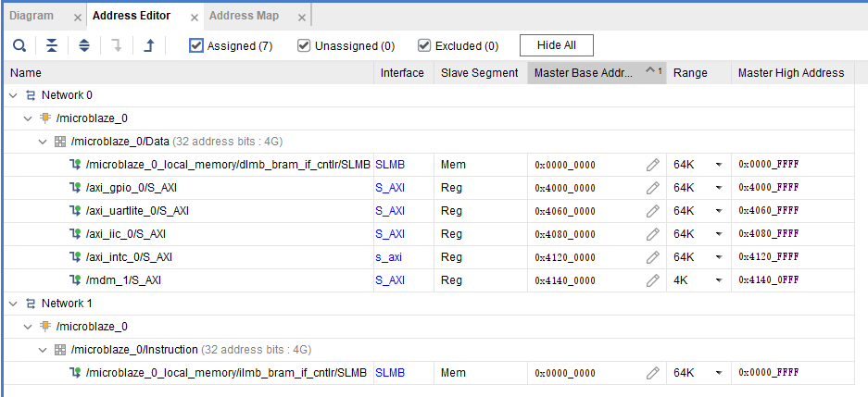Click the segment icon beside /mdm_1/S_AXI

(75, 281)
